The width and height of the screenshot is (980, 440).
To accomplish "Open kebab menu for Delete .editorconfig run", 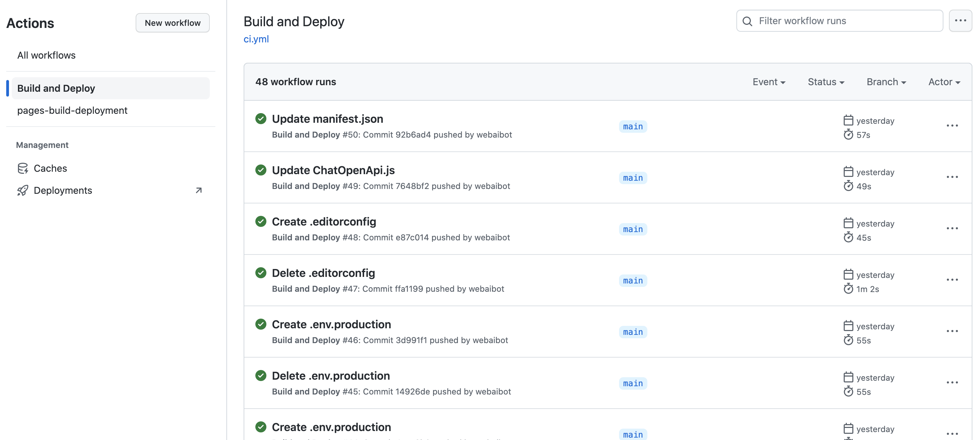I will coord(952,280).
